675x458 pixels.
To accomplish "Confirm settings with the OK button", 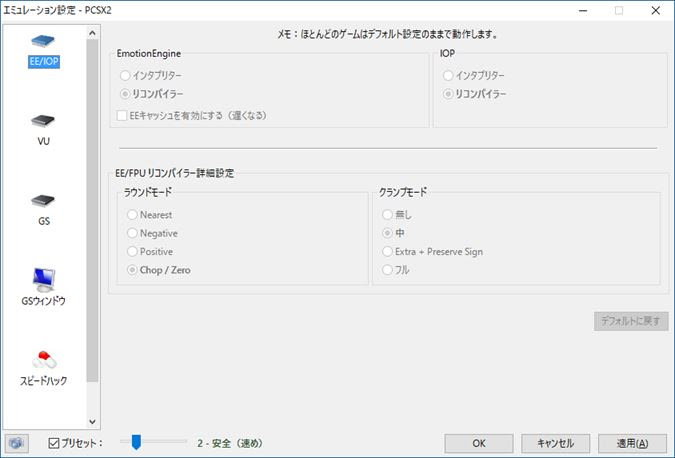I will point(479,443).
